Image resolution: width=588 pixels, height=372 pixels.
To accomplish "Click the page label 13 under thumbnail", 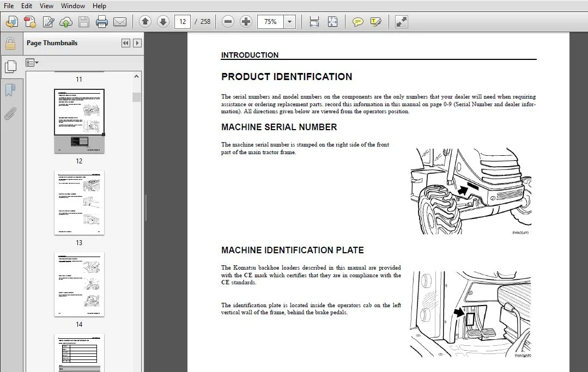I will pyautogui.click(x=79, y=243).
